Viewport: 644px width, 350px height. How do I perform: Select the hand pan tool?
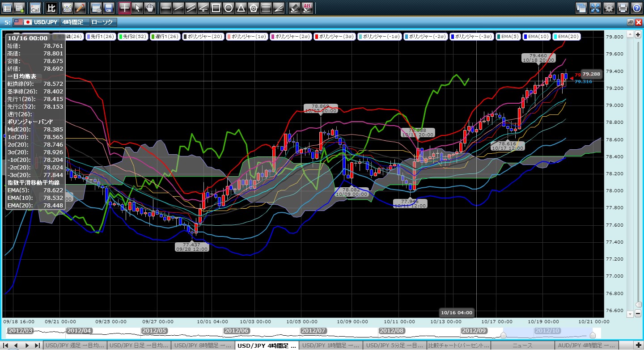tap(150, 8)
